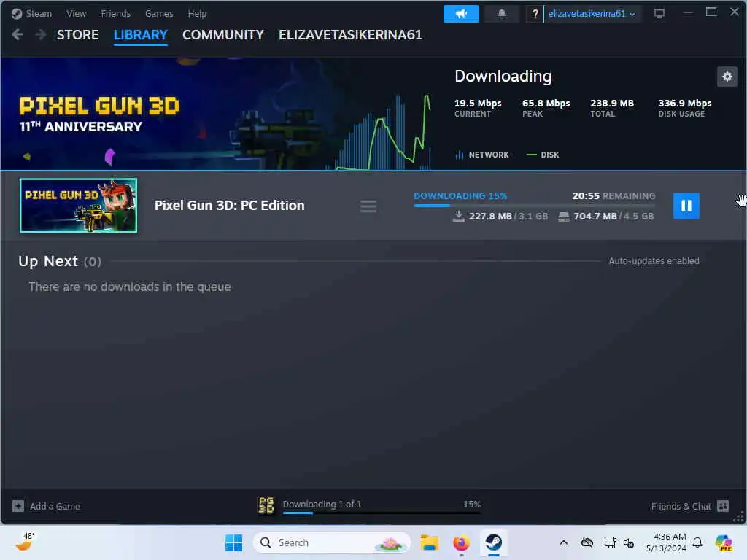Open the notifications bell
747x560 pixels.
pos(502,13)
